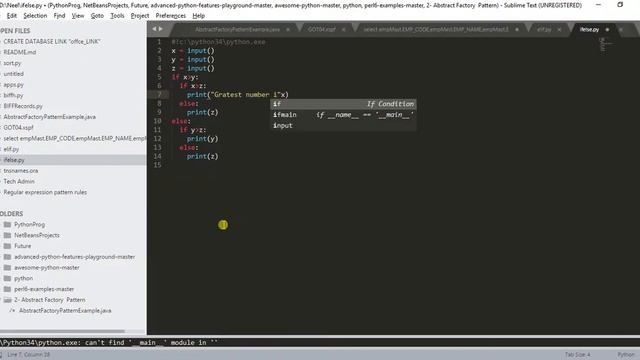Open Python syntax selector in status bar
640x360 pixels.
click(x=625, y=355)
